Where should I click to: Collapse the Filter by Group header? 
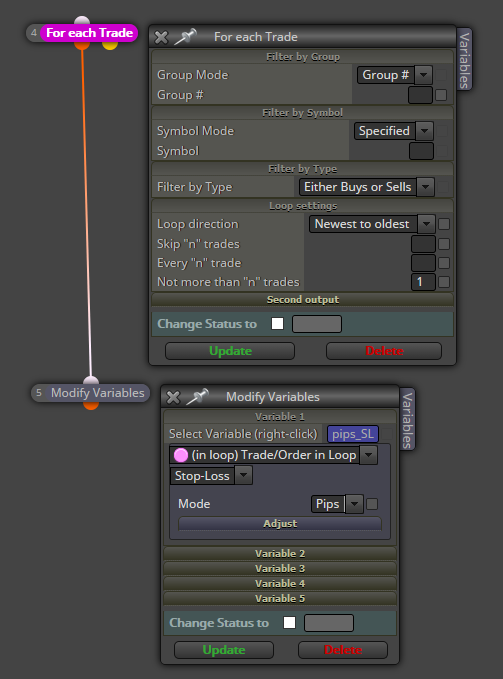click(302, 57)
